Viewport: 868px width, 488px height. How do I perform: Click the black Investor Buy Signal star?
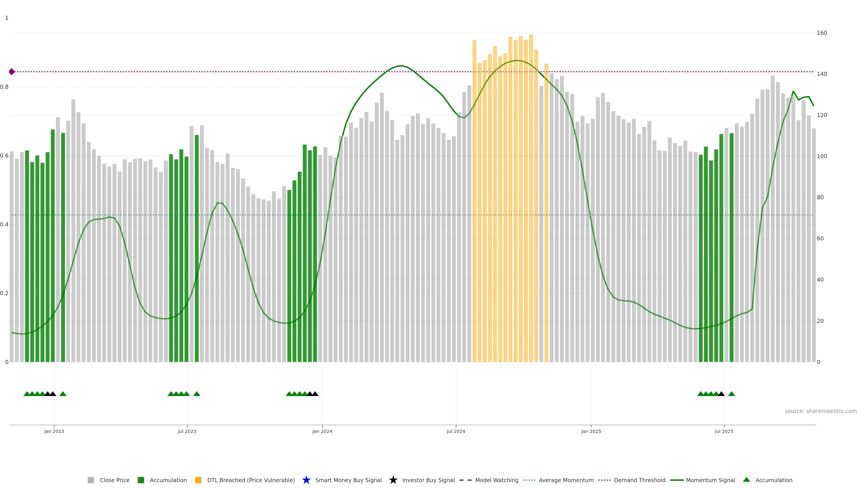[x=393, y=480]
